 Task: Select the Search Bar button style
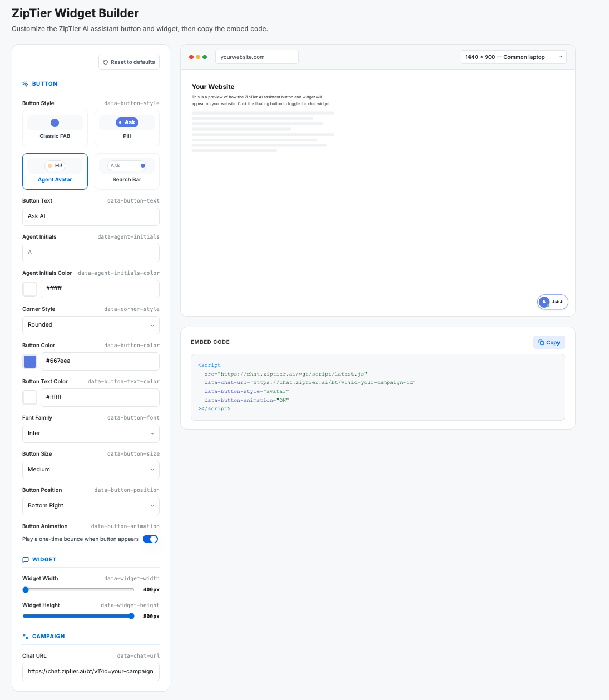(x=127, y=171)
